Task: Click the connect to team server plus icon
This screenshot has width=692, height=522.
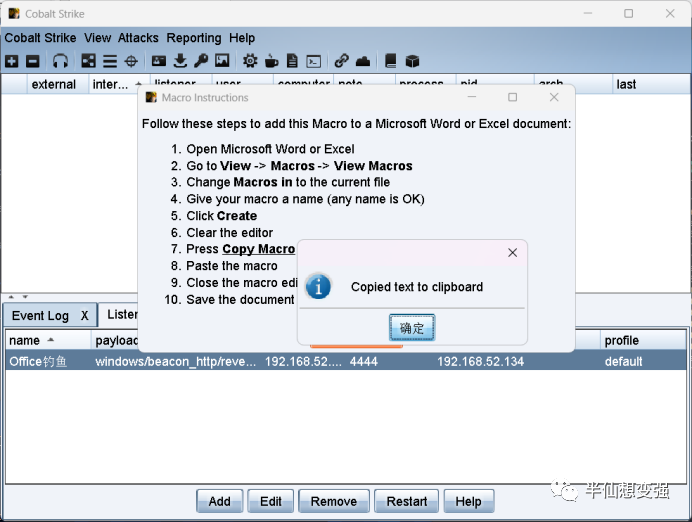Action: click(11, 61)
